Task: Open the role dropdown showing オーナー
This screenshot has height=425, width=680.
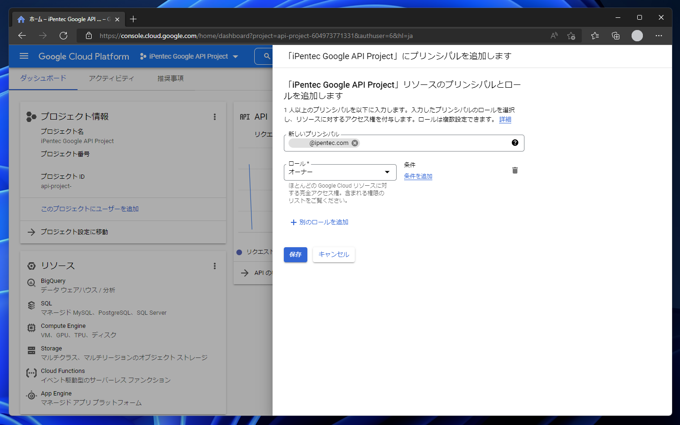Action: pyautogui.click(x=340, y=172)
